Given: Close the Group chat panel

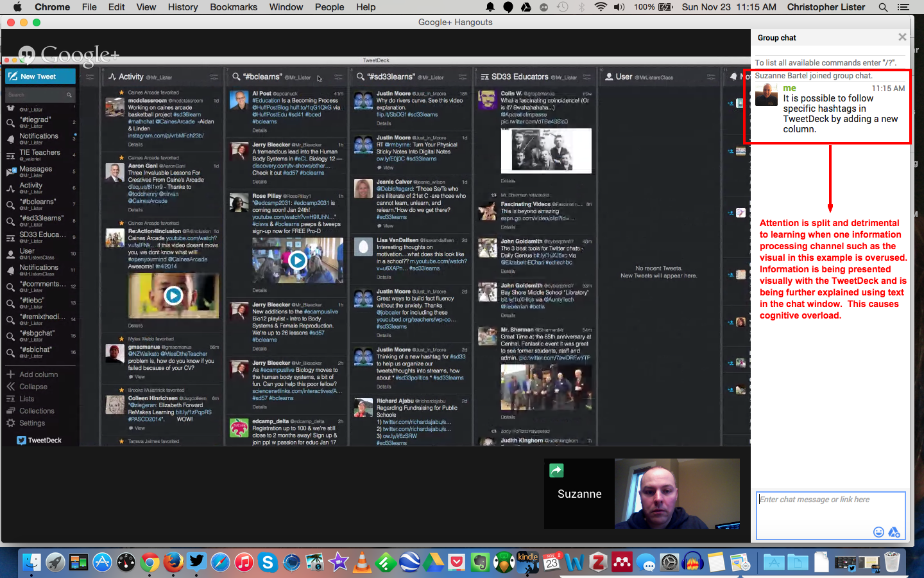Looking at the screenshot, I should (902, 37).
